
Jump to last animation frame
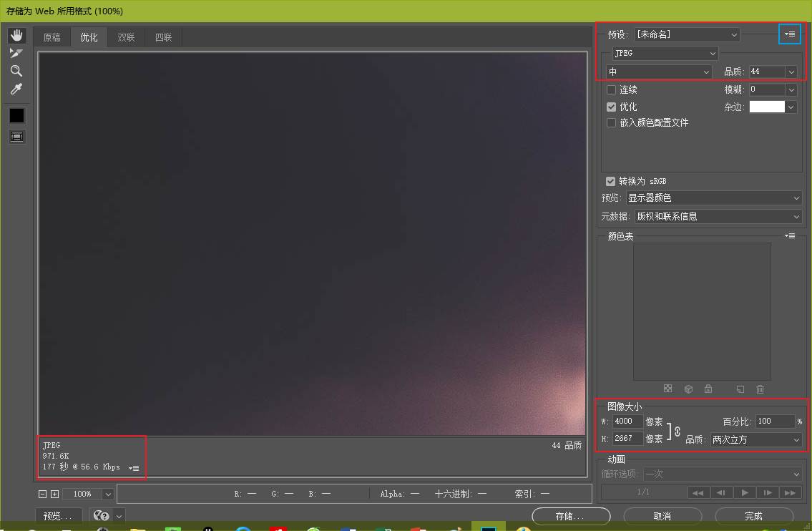[791, 492]
